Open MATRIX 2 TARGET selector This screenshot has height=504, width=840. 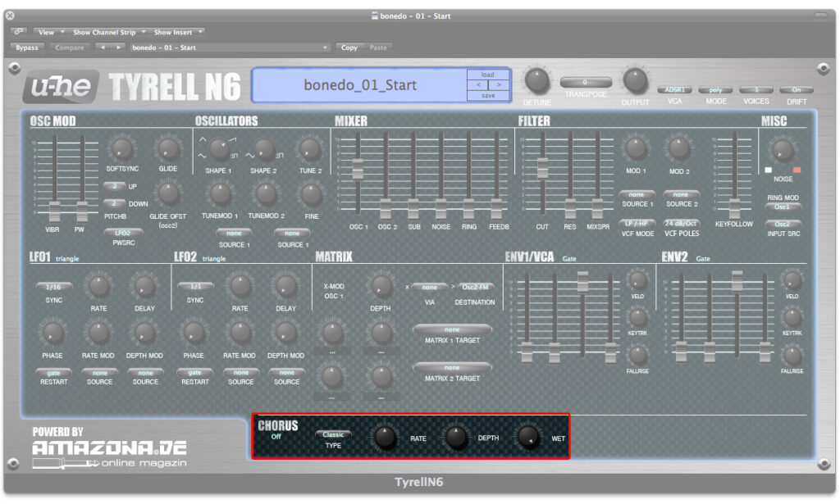tap(452, 368)
